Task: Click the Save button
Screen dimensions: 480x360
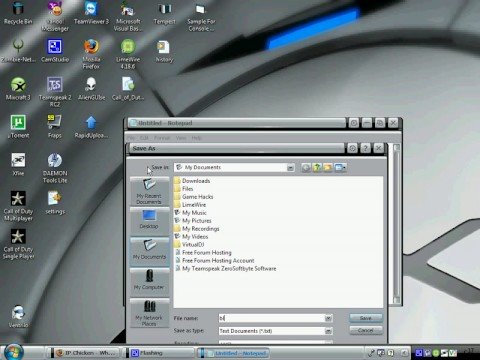Action: [x=366, y=318]
